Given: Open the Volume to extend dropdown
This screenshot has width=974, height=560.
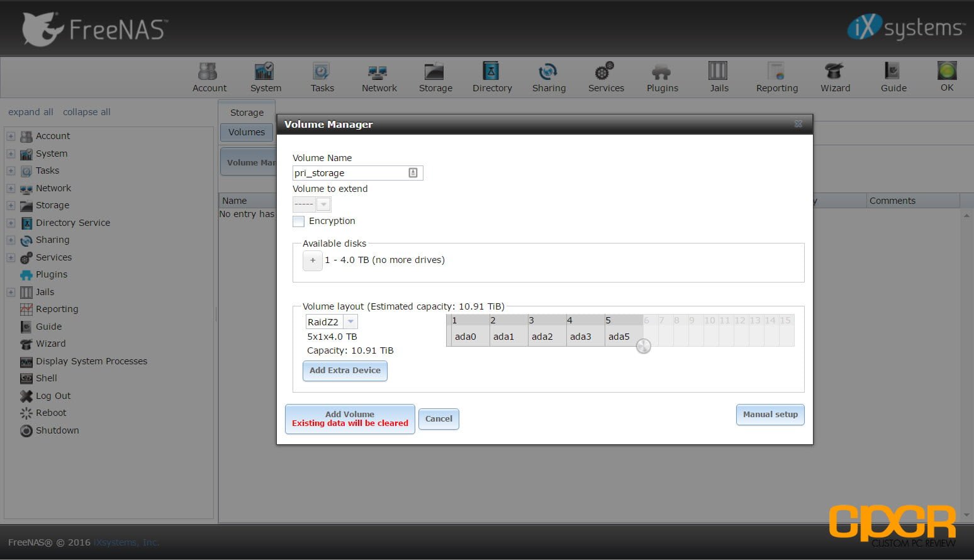Looking at the screenshot, I should click(x=323, y=204).
